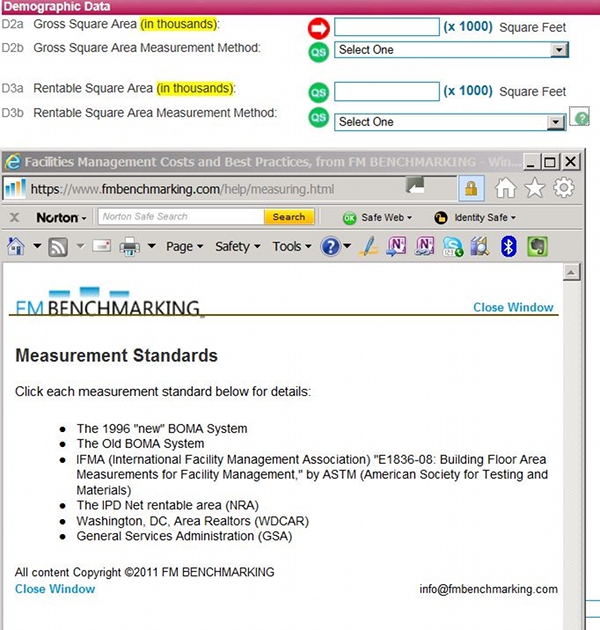Viewport: 600px width, 630px height.
Task: Click the Research magnifier icon
Action: [480, 246]
